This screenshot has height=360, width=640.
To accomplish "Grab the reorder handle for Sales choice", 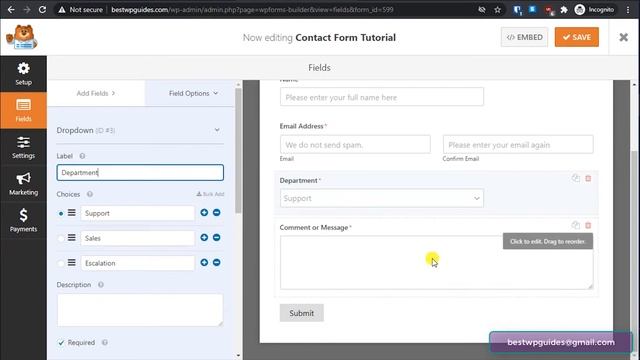I will pyautogui.click(x=72, y=238).
